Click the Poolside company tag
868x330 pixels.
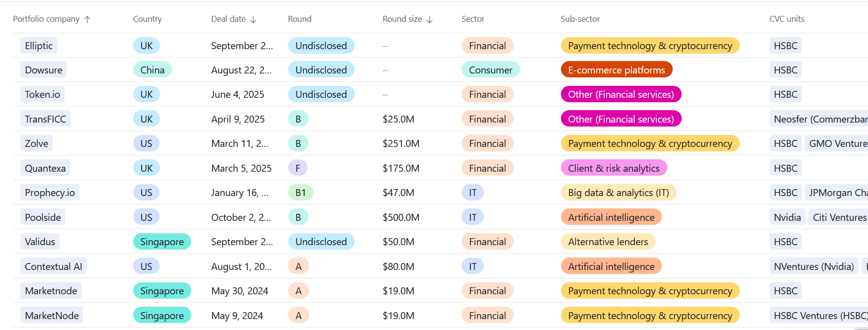click(43, 217)
